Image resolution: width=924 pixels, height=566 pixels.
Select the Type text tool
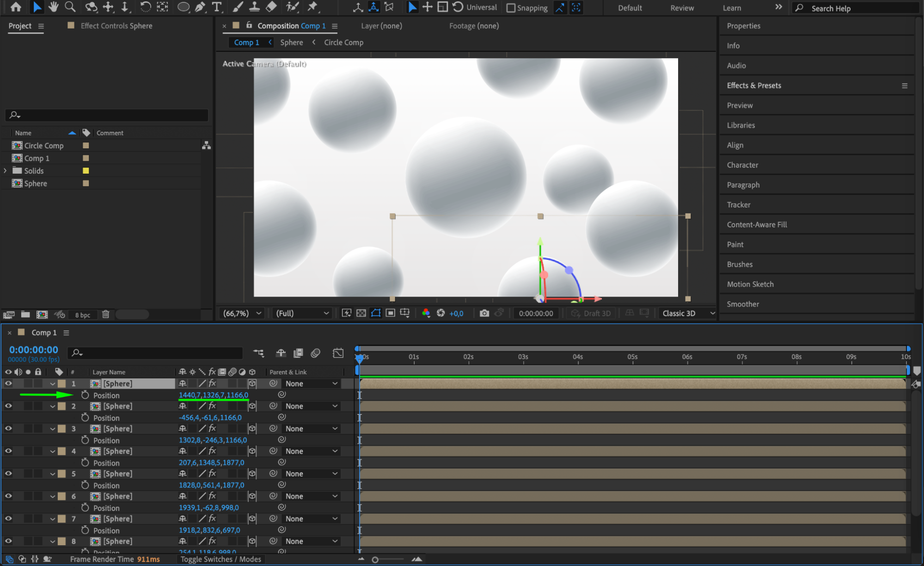click(x=217, y=7)
